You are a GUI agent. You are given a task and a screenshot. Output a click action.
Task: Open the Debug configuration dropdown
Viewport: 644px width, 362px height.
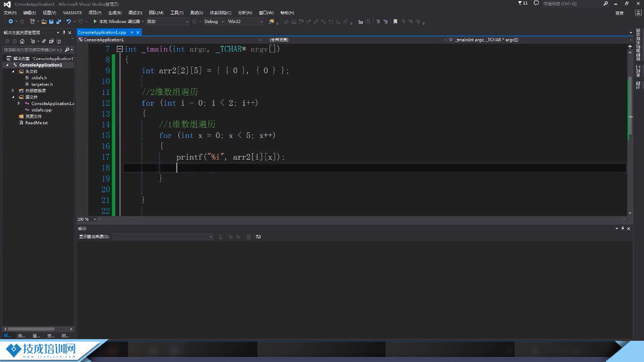coord(214,21)
